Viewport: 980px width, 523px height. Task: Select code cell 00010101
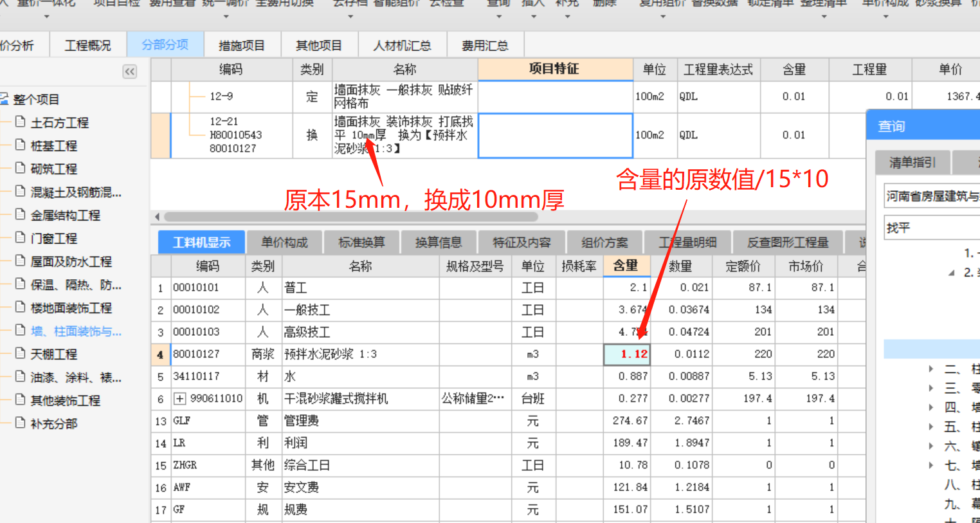click(x=208, y=288)
